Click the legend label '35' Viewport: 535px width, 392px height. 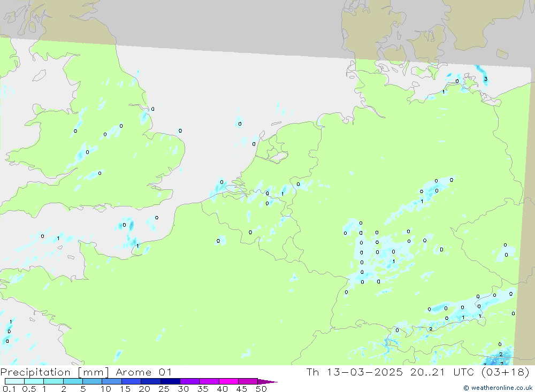pyautogui.click(x=203, y=389)
